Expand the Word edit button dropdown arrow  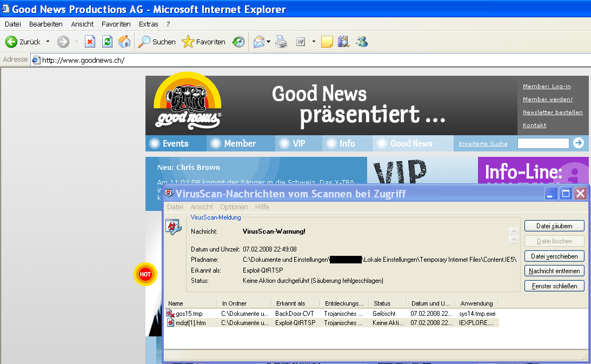coord(313,42)
